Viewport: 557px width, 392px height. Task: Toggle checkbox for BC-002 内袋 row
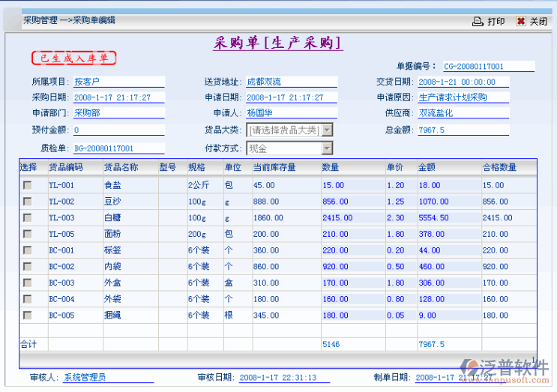pyautogui.click(x=27, y=267)
